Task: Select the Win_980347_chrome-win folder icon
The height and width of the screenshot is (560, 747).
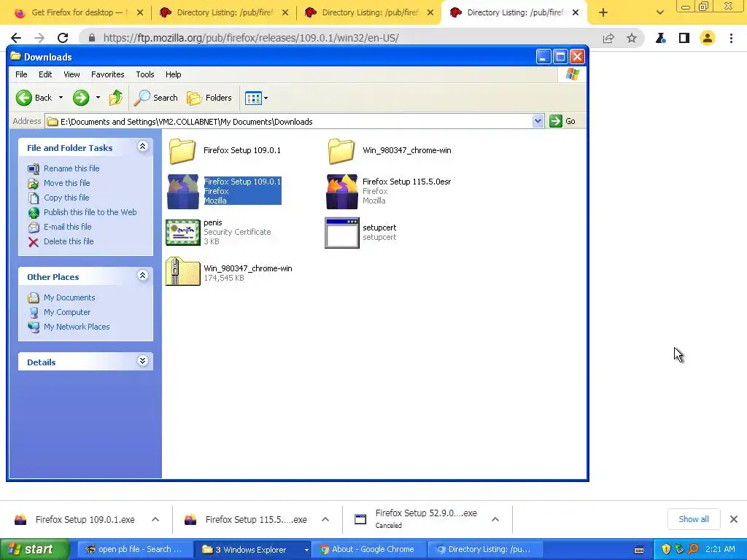Action: 341,150
